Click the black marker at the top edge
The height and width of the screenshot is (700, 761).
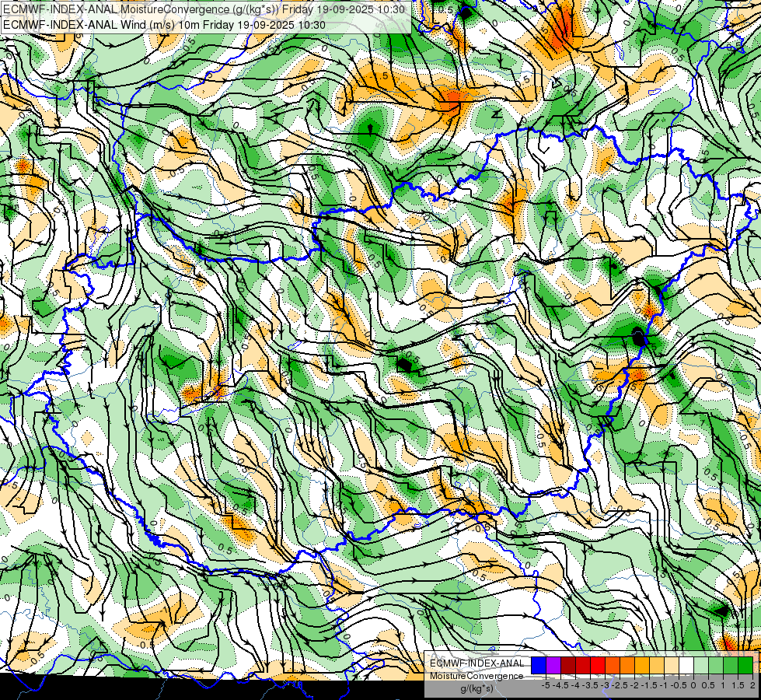465,12
